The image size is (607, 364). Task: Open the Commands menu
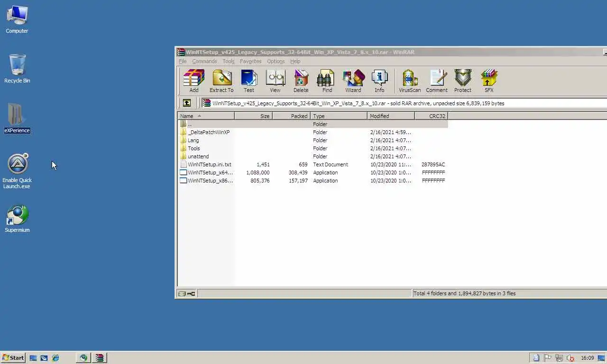coord(204,61)
